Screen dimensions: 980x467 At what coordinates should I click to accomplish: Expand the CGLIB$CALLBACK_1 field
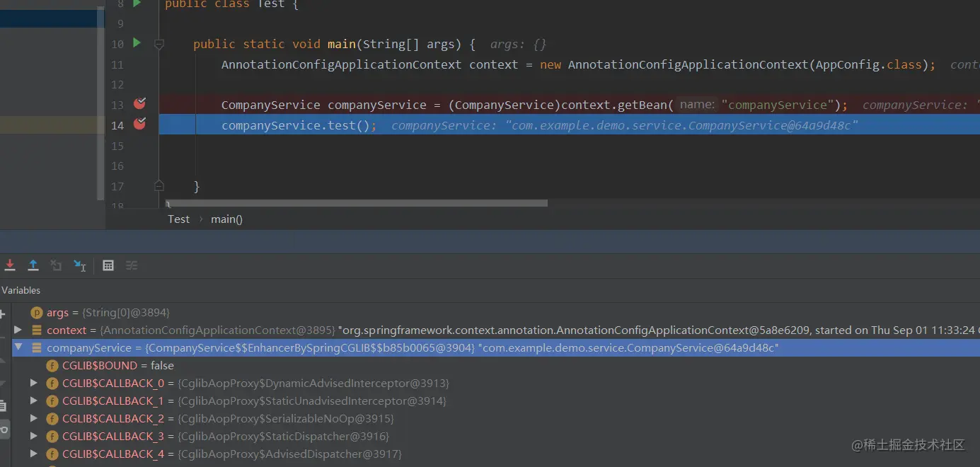point(34,400)
